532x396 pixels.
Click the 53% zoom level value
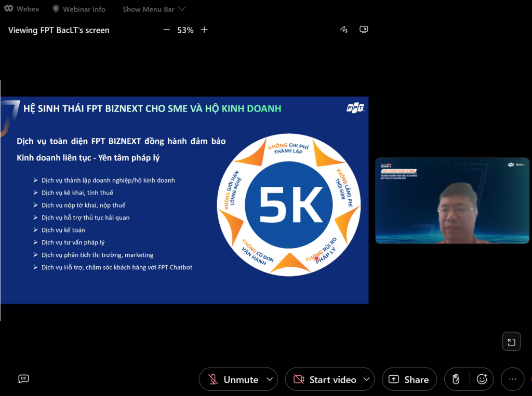click(x=185, y=30)
